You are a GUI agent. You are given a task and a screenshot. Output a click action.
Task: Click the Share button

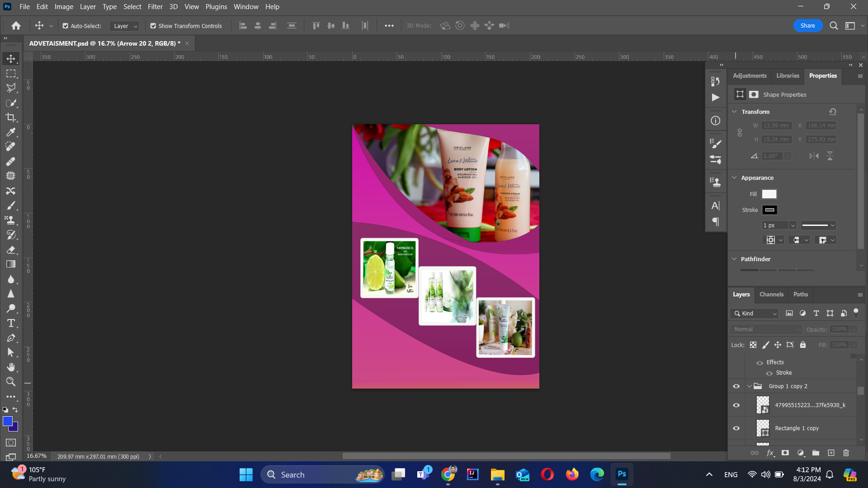pos(807,26)
